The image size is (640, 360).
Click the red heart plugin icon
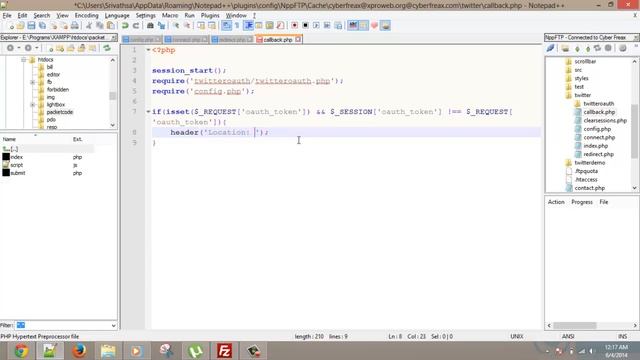374,26
